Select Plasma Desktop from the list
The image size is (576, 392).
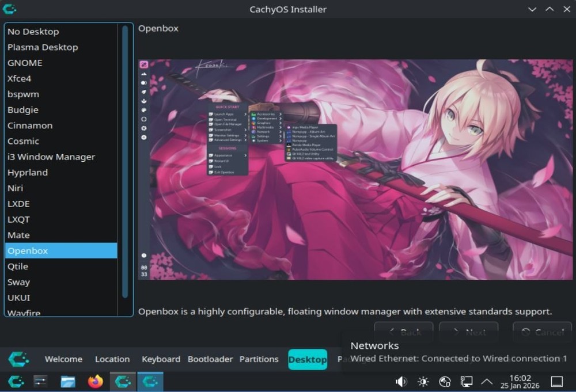(43, 47)
